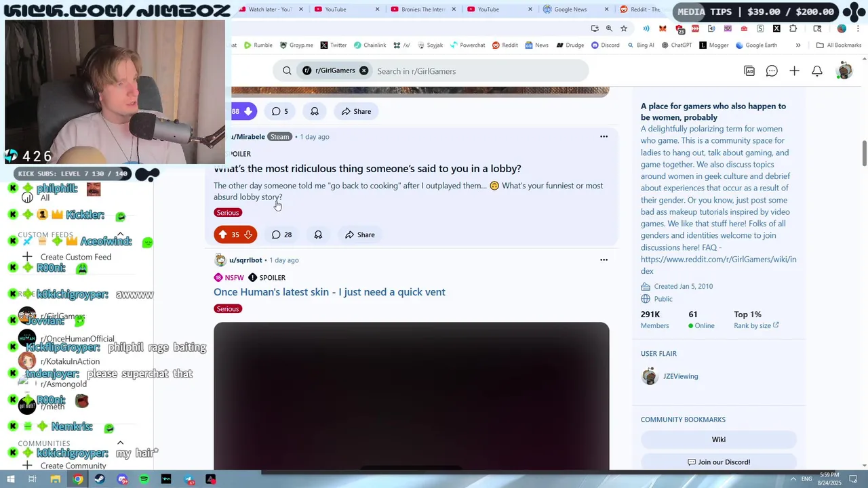The image size is (868, 488).
Task: Open the Chainlink bookmark
Action: click(x=370, y=45)
